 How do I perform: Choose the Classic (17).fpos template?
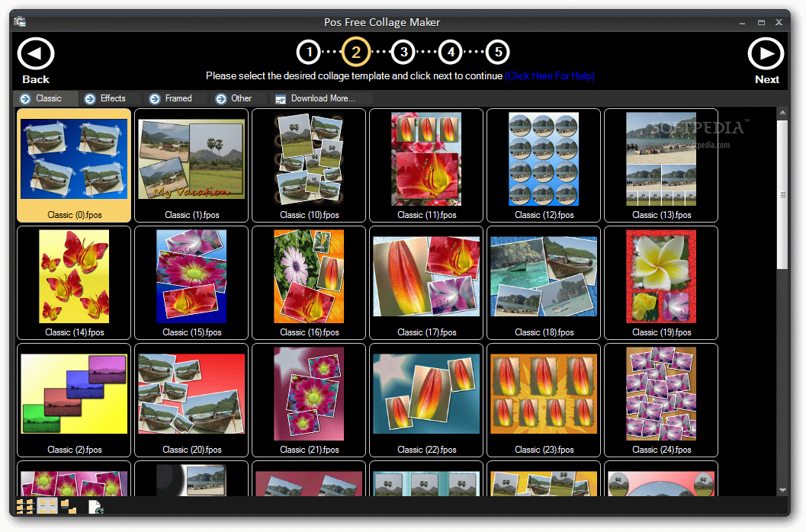426,283
